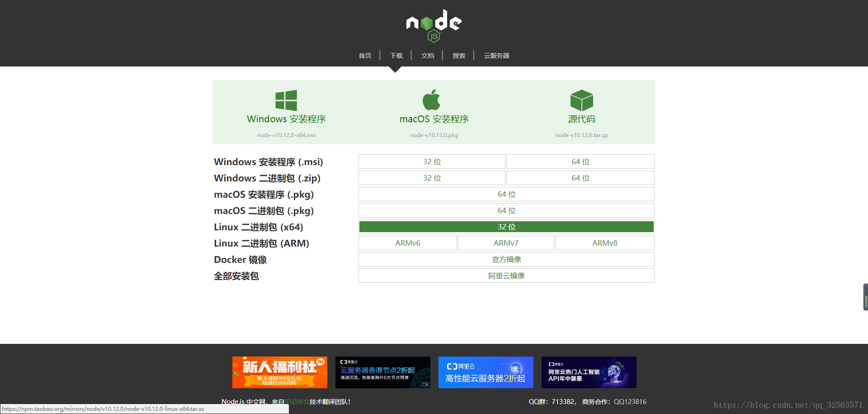Click the Windows installer logo icon
The height and width of the screenshot is (414, 868).
[x=286, y=100]
